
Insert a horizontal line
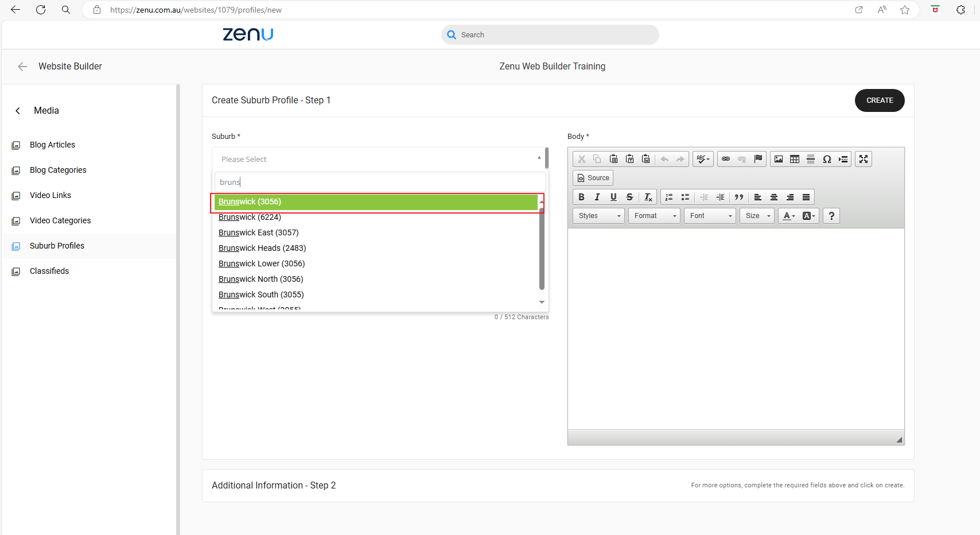(x=811, y=159)
